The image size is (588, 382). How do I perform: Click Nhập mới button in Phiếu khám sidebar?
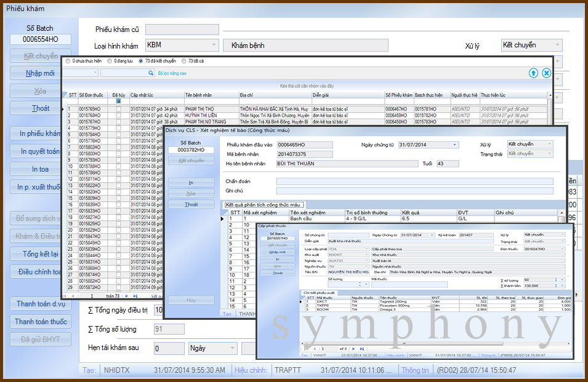click(40, 73)
